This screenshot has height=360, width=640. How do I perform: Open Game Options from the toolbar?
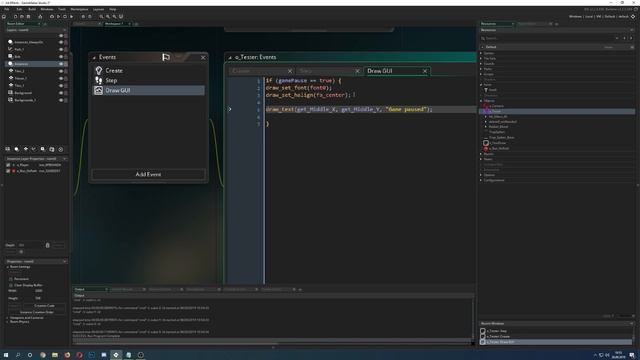tap(83, 17)
